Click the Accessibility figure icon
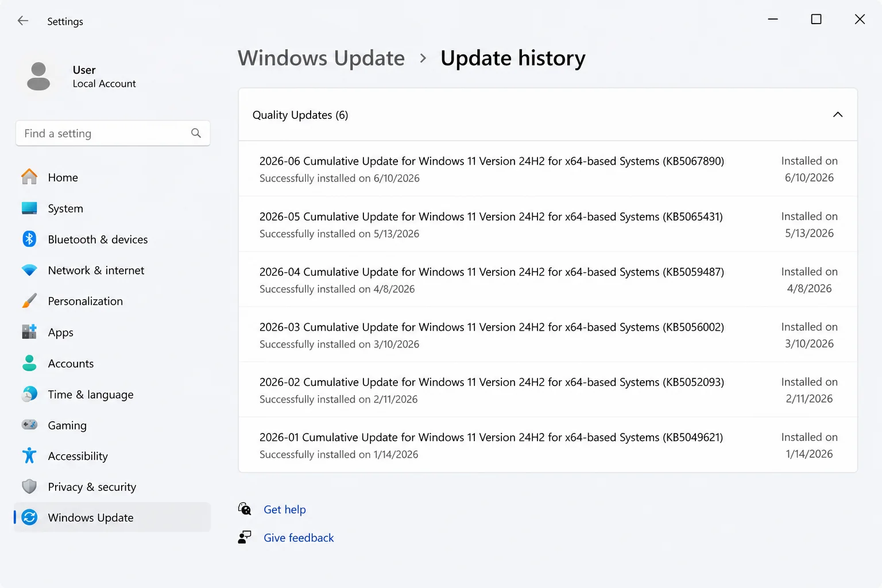Image resolution: width=882 pixels, height=588 pixels. click(29, 455)
